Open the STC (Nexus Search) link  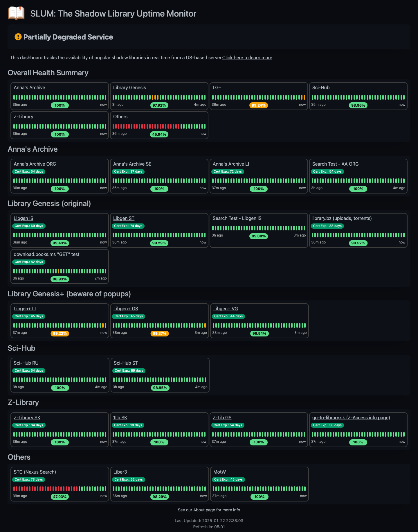(35, 472)
